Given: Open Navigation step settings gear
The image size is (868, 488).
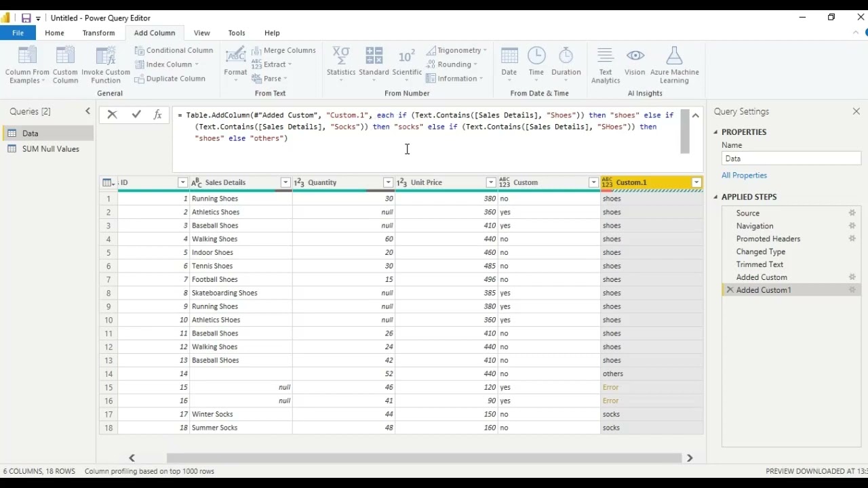Looking at the screenshot, I should click(x=852, y=226).
